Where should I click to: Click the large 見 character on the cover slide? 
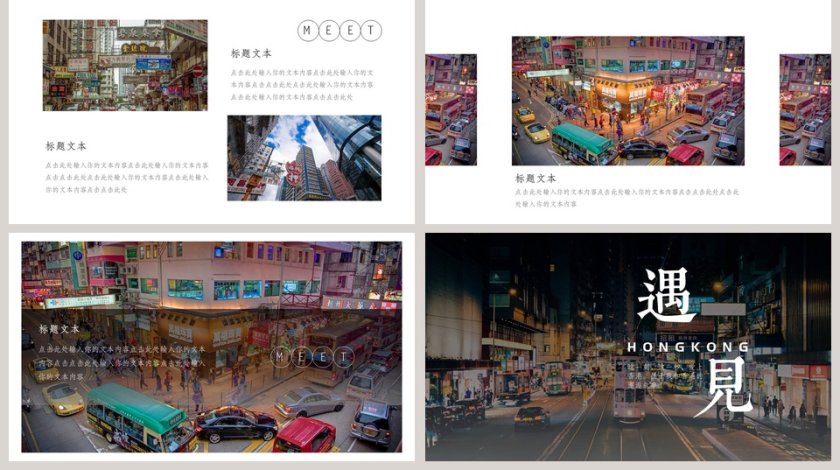tap(722, 386)
